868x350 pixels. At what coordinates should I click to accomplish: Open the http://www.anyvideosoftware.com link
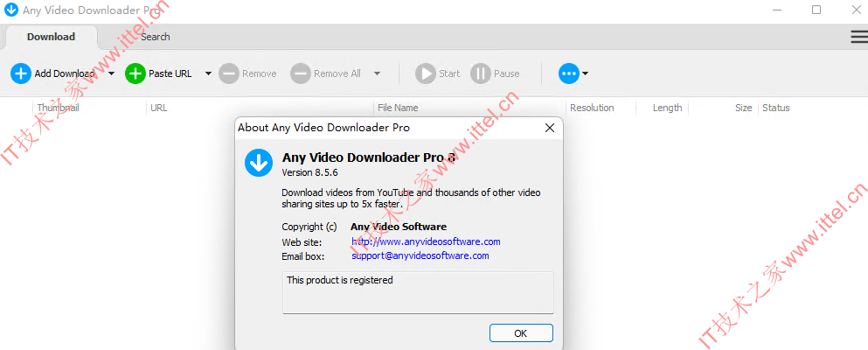point(426,241)
